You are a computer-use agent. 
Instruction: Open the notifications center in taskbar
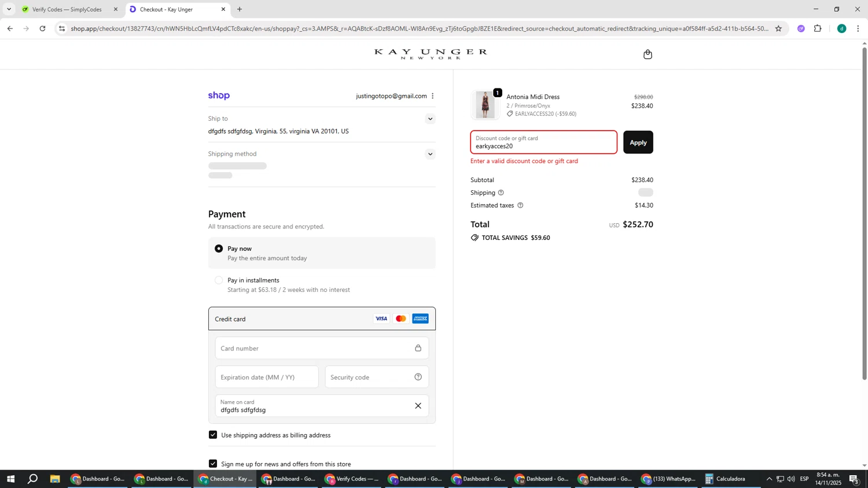coord(854,479)
